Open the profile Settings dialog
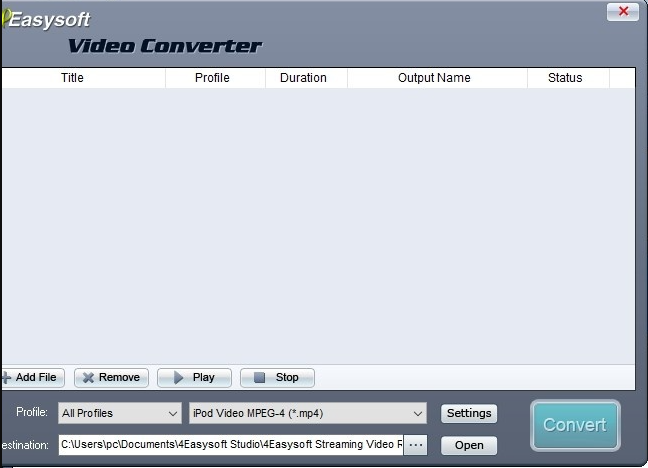The height and width of the screenshot is (468, 648). click(469, 413)
